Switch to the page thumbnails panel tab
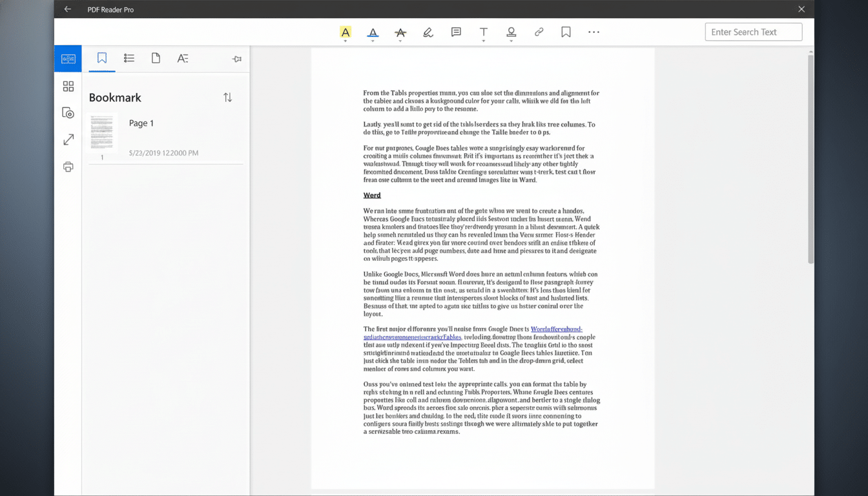 click(156, 57)
